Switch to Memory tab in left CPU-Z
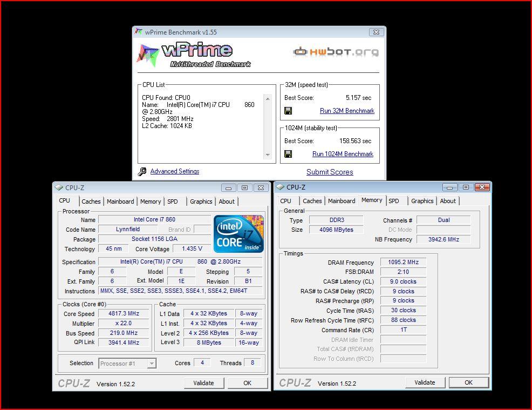 pyautogui.click(x=151, y=201)
